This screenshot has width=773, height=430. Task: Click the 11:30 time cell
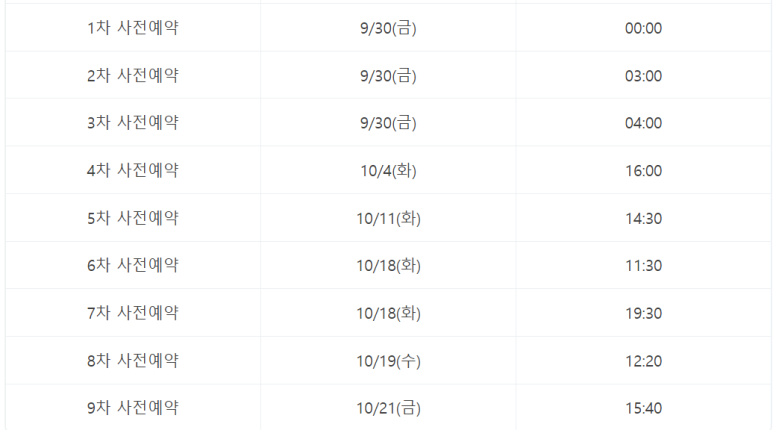[643, 265]
